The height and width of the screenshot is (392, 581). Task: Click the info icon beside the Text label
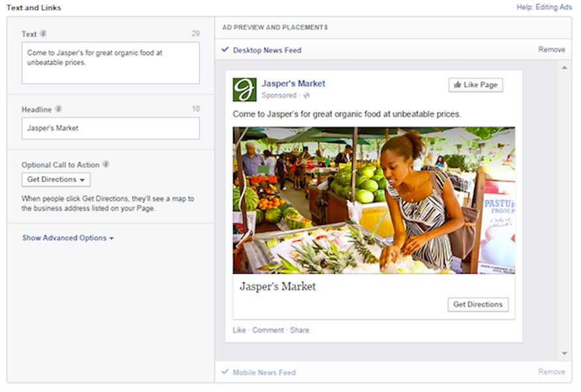[x=43, y=33]
